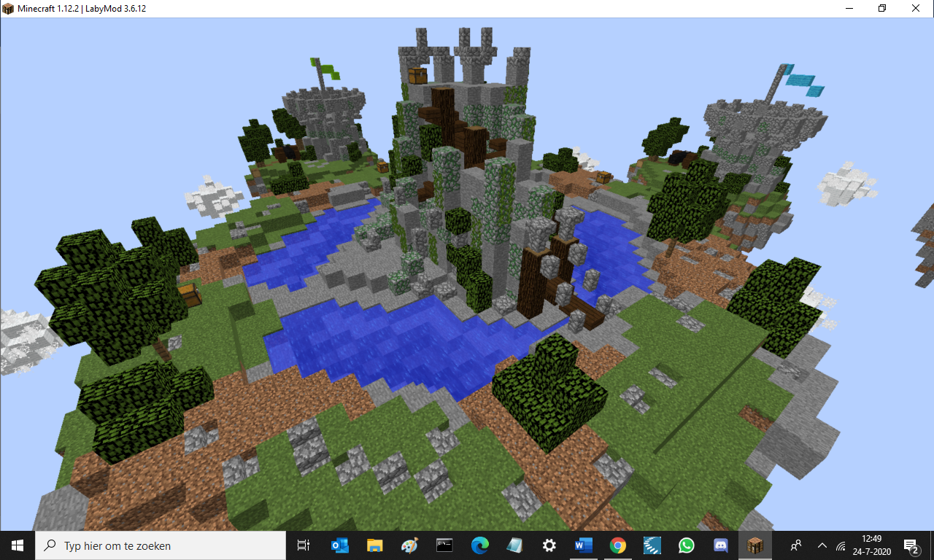Switch to Google Chrome in taskbar
This screenshot has height=560, width=934.
click(x=618, y=545)
